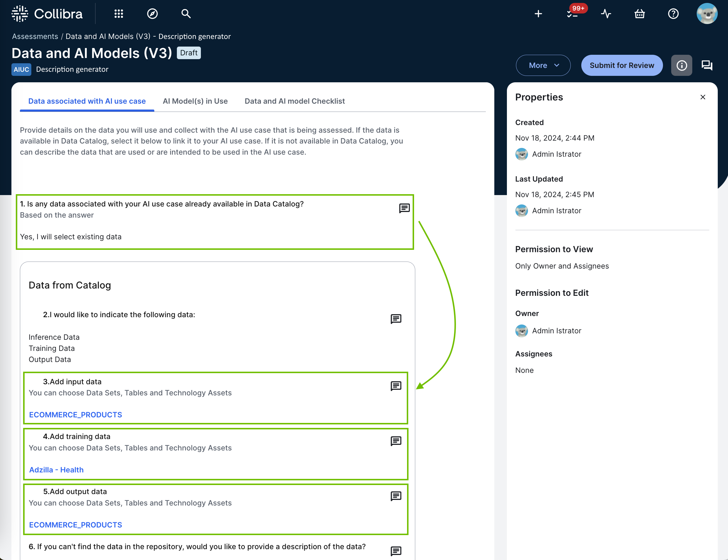Click Submit for Review button
The width and height of the screenshot is (728, 560).
coord(622,65)
